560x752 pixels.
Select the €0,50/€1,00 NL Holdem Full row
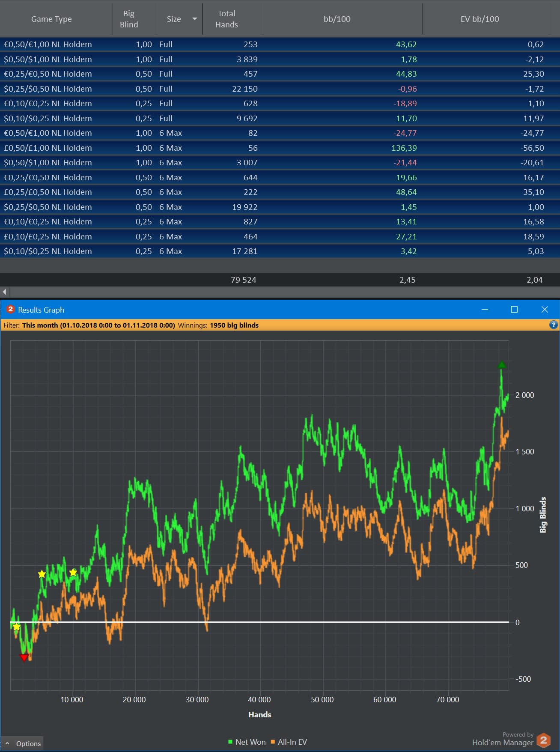(x=280, y=44)
